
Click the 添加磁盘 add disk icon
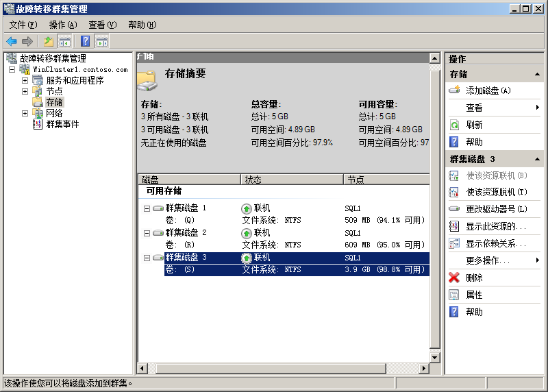(454, 90)
